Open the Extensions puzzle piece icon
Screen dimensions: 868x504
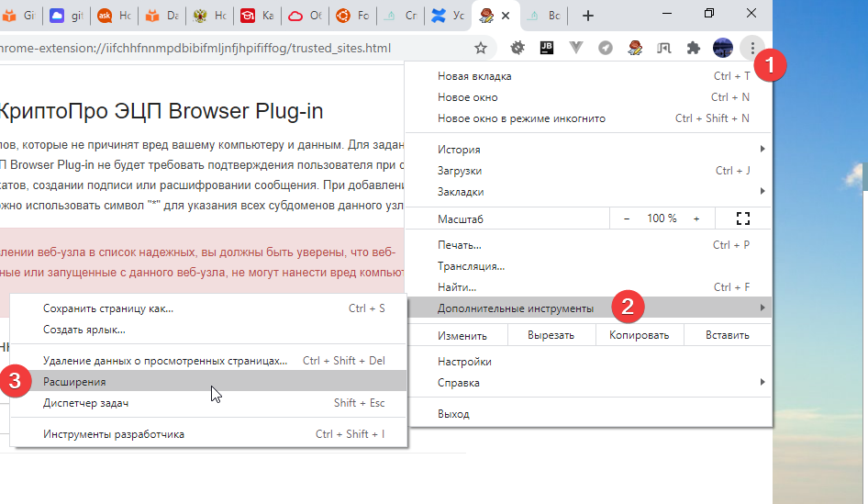[x=693, y=48]
